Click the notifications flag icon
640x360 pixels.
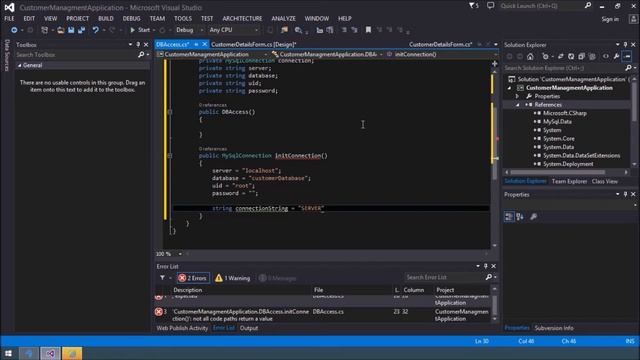(473, 6)
